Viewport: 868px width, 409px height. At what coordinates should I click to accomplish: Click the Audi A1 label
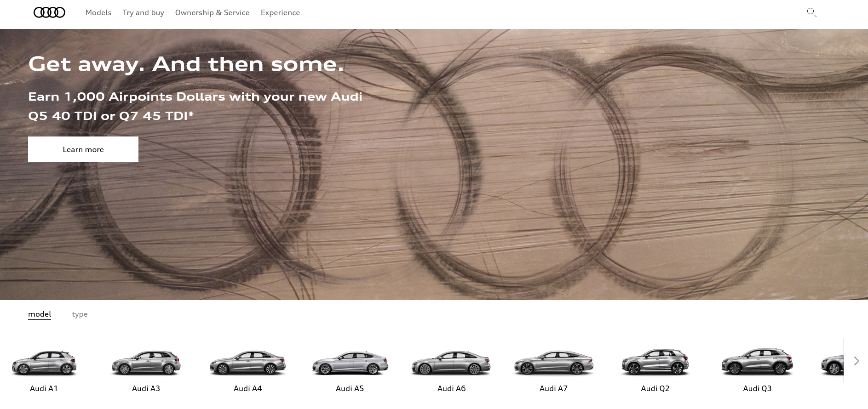click(44, 388)
